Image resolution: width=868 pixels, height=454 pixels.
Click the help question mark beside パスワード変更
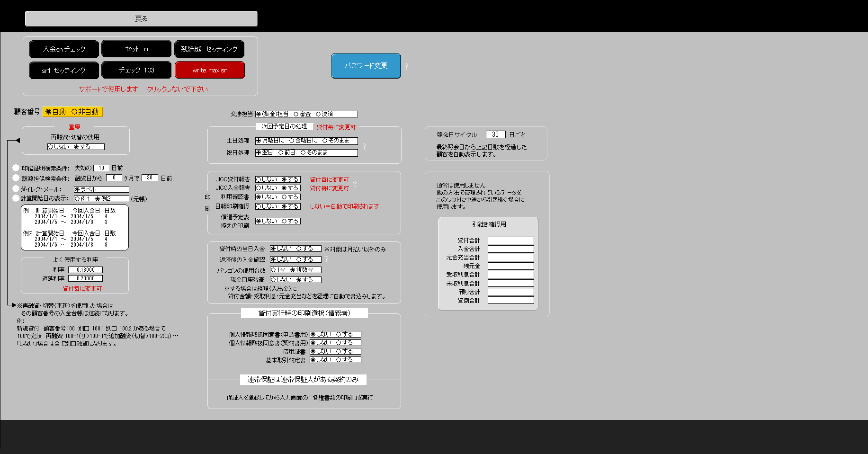(x=406, y=67)
